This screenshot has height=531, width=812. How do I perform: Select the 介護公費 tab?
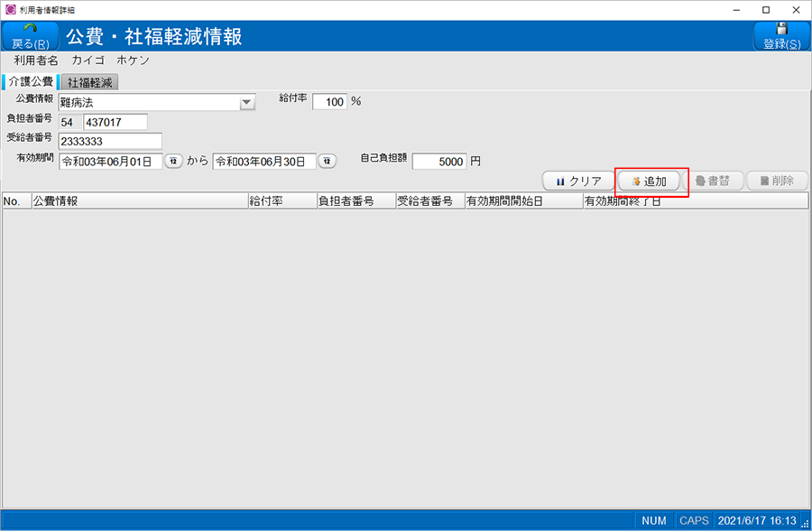[x=31, y=82]
